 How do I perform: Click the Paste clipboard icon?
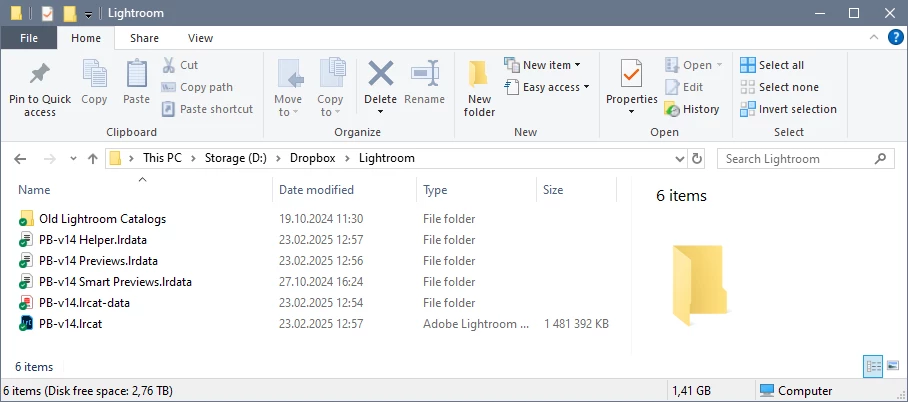pos(136,74)
